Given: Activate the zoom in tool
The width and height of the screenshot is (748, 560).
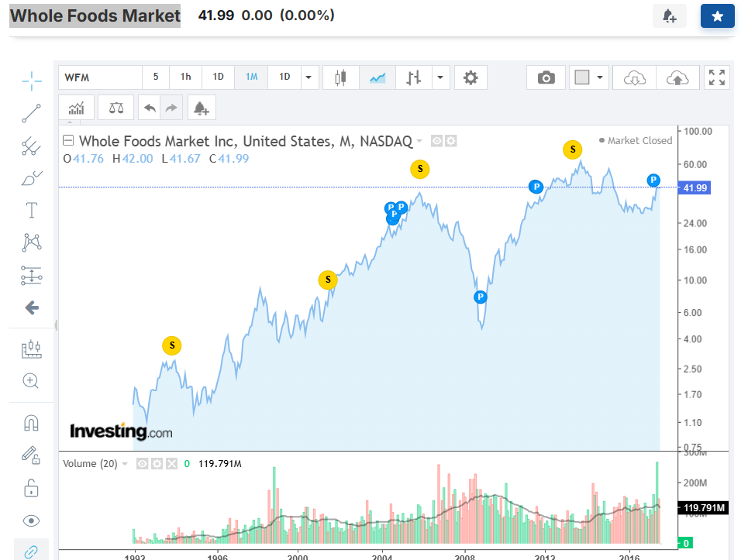Looking at the screenshot, I should pyautogui.click(x=30, y=381).
